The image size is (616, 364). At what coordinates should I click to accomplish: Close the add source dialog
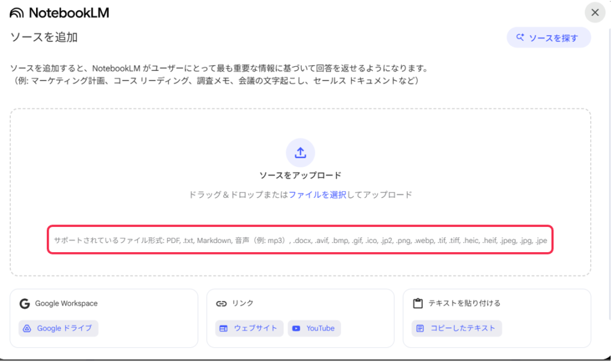(x=594, y=13)
